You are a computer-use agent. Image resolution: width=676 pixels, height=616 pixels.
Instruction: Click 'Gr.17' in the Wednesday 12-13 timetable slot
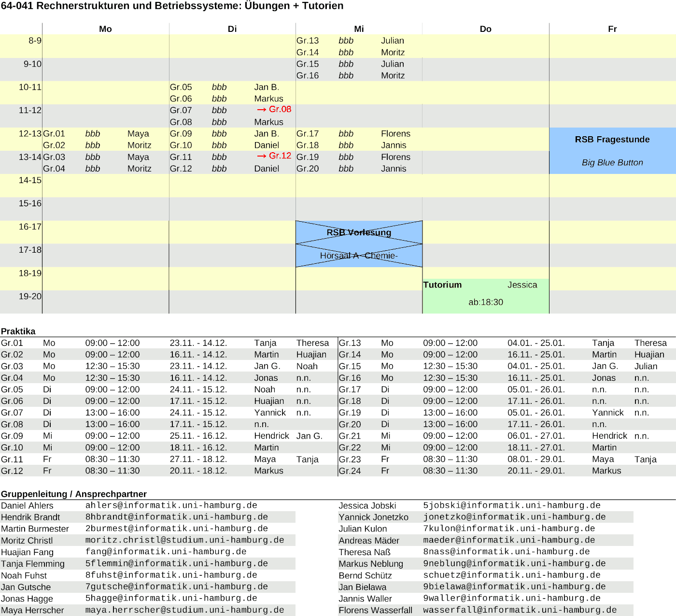tap(308, 134)
